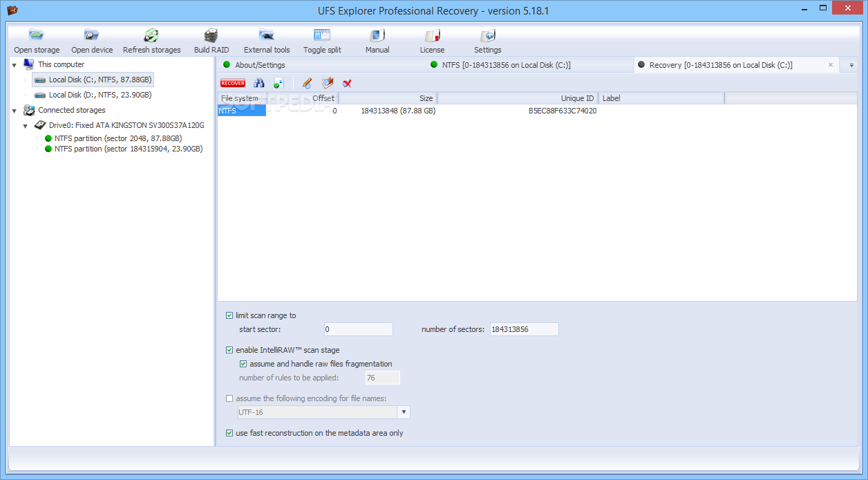Click the Connected storages icon
The width and height of the screenshot is (868, 480).
[x=29, y=110]
